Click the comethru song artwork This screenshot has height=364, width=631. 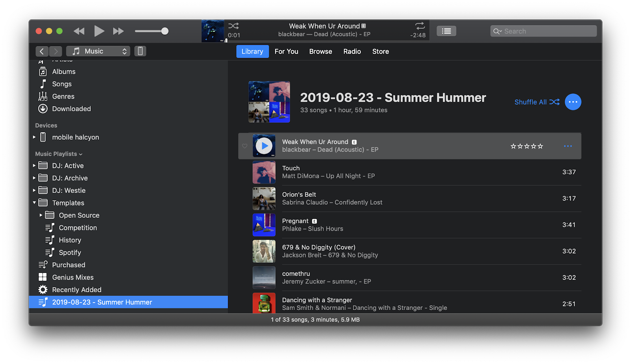264,278
